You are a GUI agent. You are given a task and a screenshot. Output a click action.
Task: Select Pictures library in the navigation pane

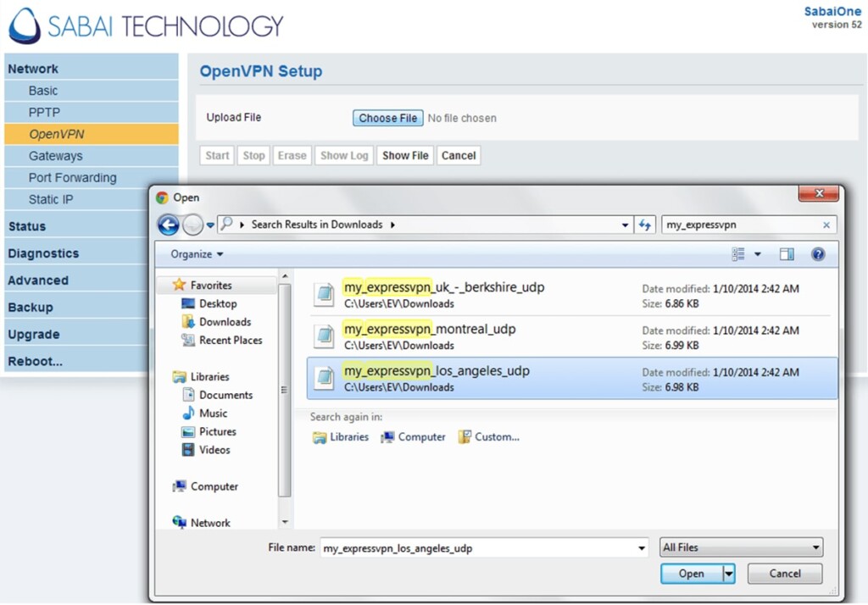pos(217,431)
